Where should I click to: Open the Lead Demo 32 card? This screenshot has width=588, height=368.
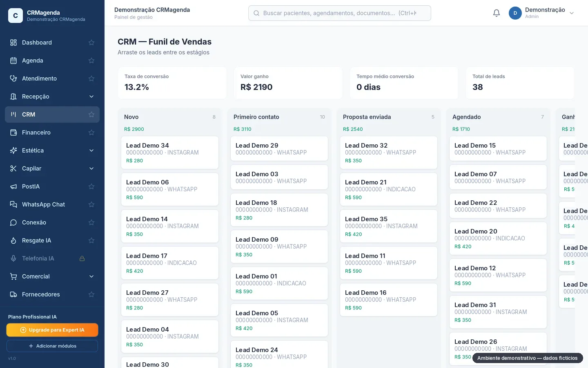coord(389,153)
